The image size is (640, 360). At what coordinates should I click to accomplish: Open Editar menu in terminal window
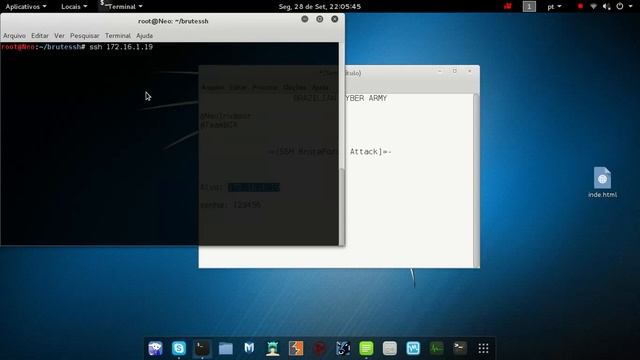(40, 36)
